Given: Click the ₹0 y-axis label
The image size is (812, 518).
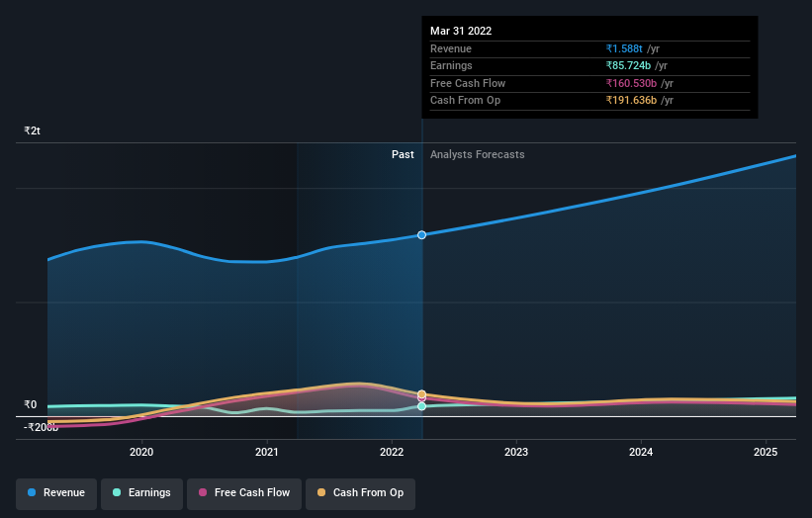Looking at the screenshot, I should 31,404.
